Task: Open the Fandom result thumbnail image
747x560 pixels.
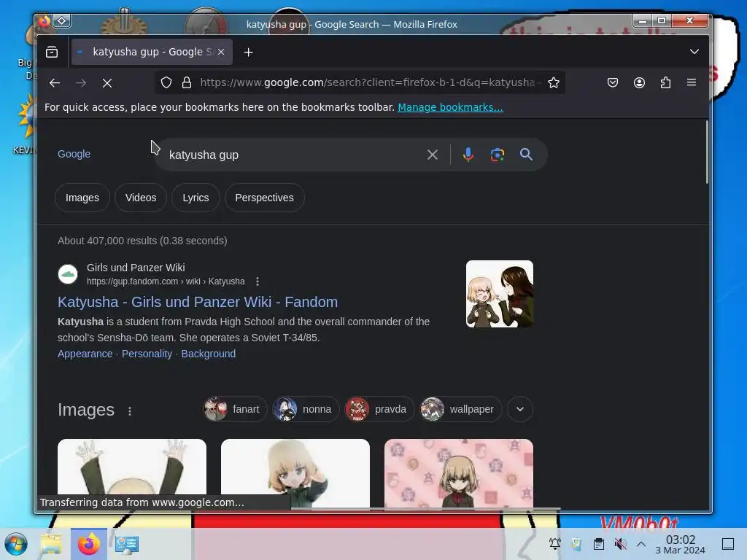Action: [x=499, y=294]
